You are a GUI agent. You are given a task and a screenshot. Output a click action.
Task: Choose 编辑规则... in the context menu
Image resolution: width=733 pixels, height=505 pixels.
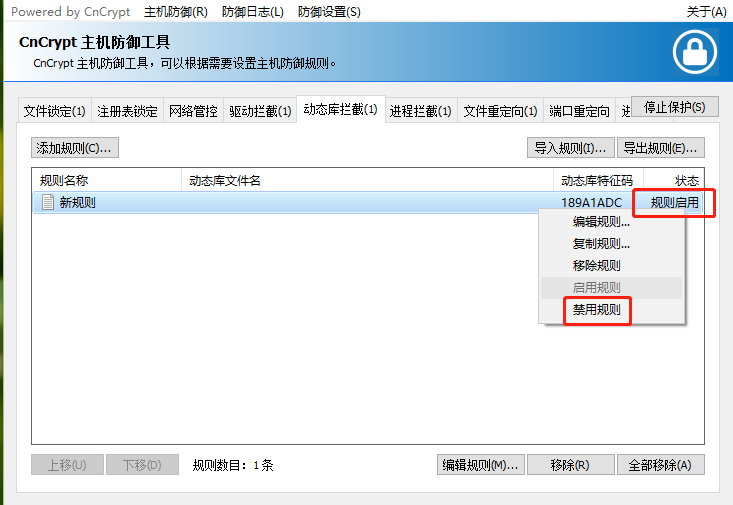pyautogui.click(x=611, y=222)
